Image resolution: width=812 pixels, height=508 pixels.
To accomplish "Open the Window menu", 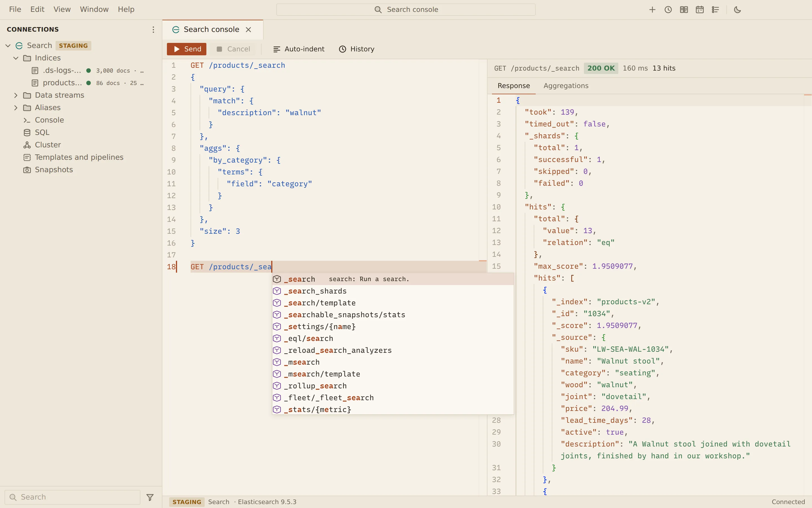I will [94, 9].
